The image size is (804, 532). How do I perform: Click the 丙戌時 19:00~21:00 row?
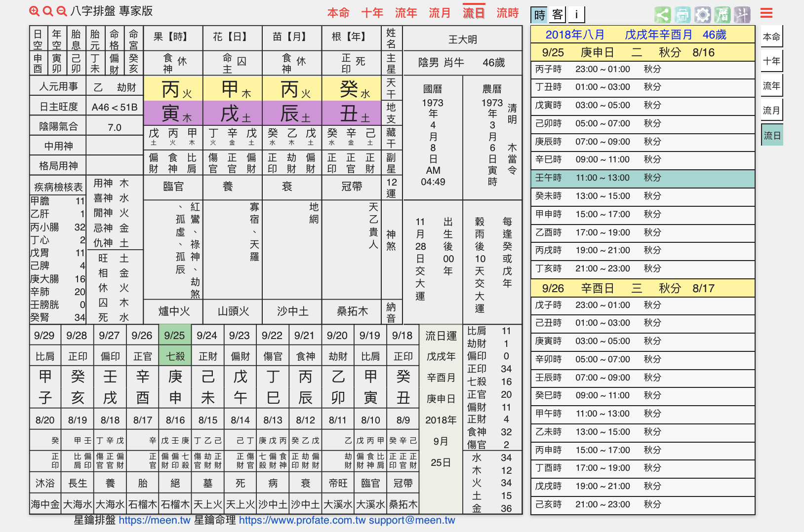(643, 250)
